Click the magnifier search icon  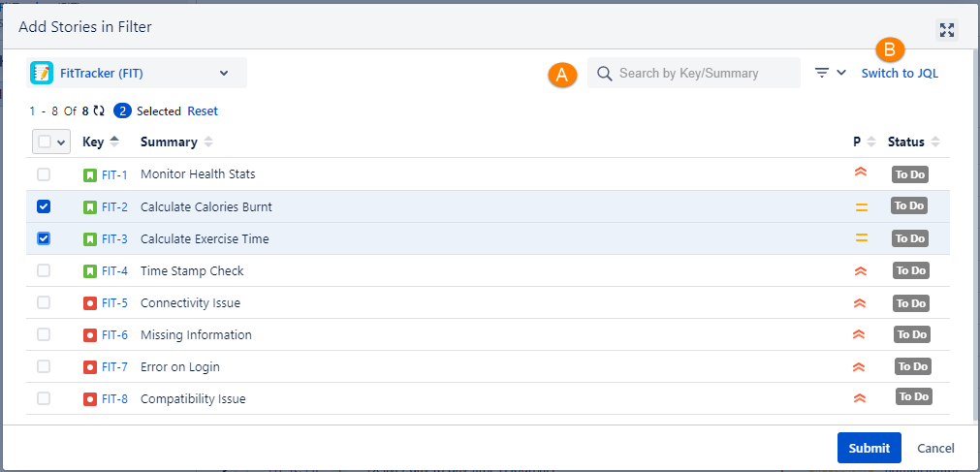[604, 73]
